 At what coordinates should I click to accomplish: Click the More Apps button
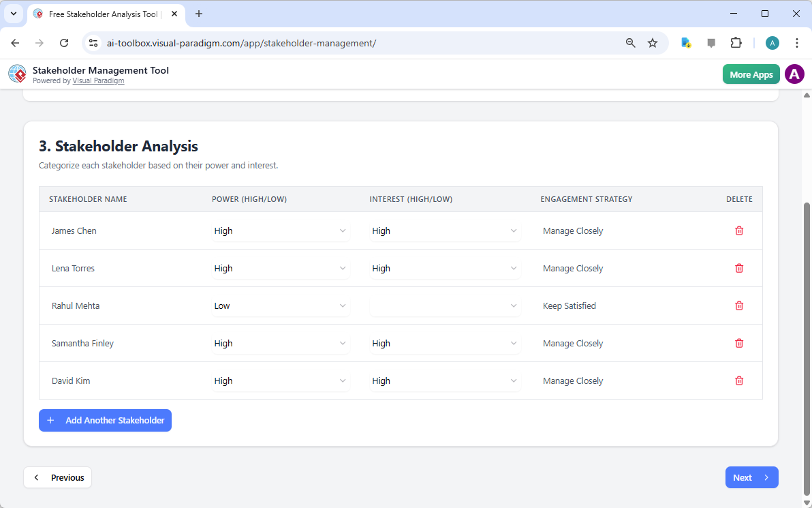751,74
